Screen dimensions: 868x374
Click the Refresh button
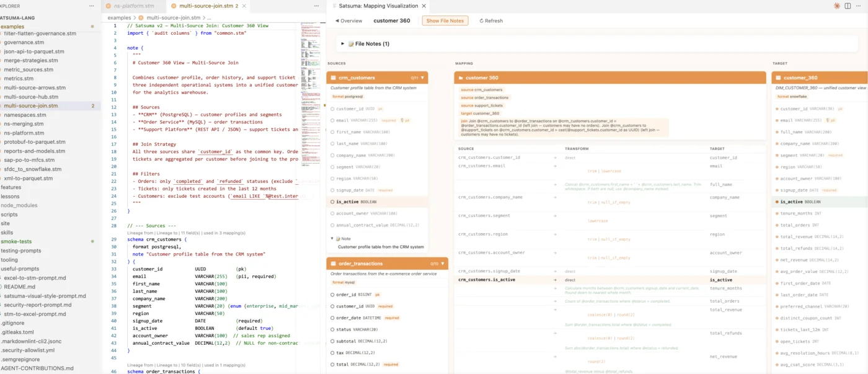490,20
